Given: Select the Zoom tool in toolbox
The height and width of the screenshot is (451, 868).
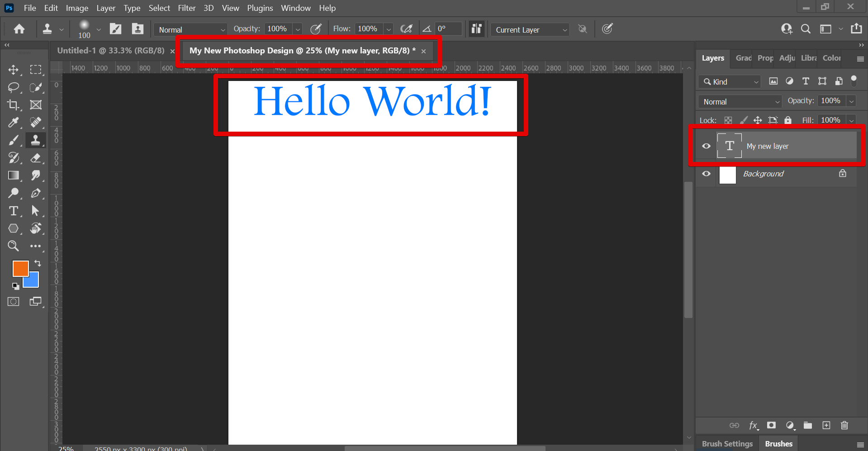Looking at the screenshot, I should tap(13, 246).
